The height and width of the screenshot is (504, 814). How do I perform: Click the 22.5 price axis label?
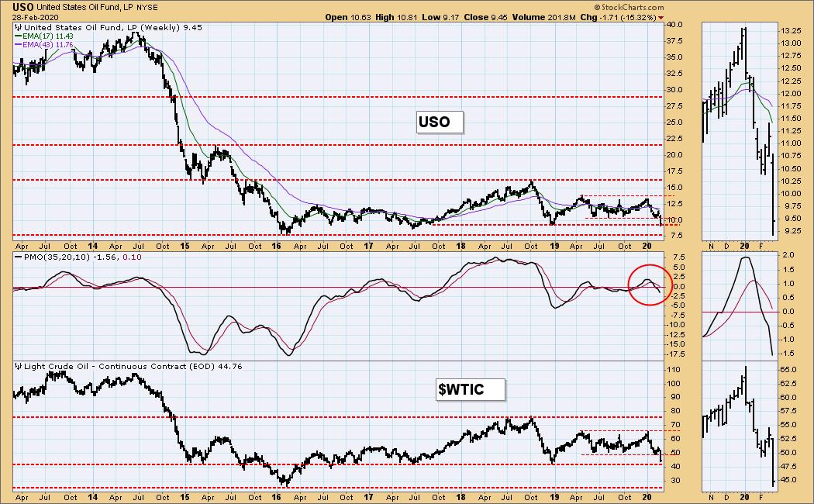pos(674,138)
